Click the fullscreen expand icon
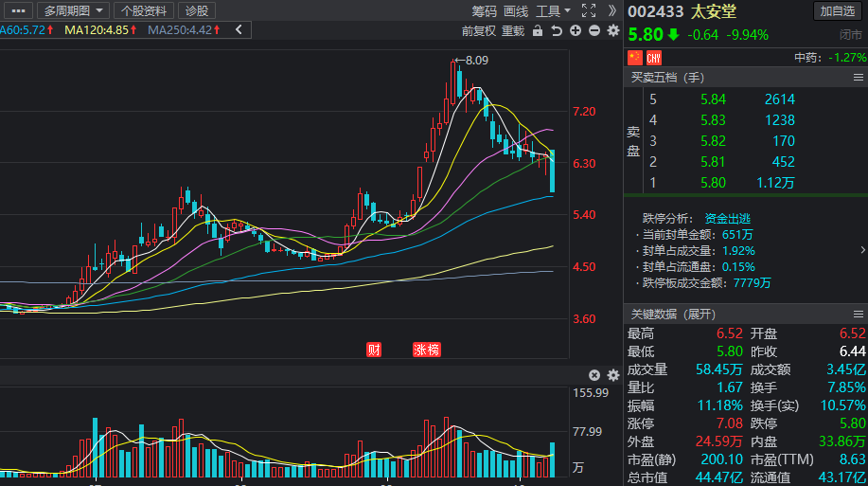Image resolution: width=868 pixels, height=486 pixels. tap(589, 10)
